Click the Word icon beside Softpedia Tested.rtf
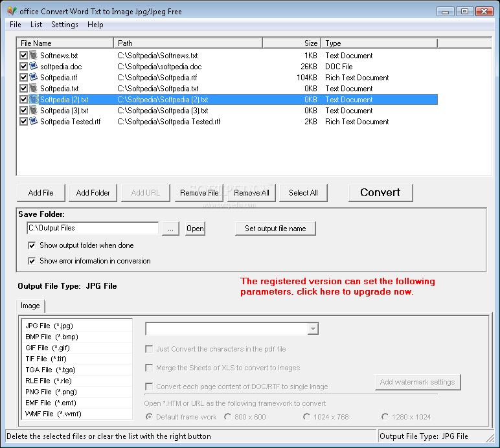Screen dimensions: 500x448 tap(34, 122)
